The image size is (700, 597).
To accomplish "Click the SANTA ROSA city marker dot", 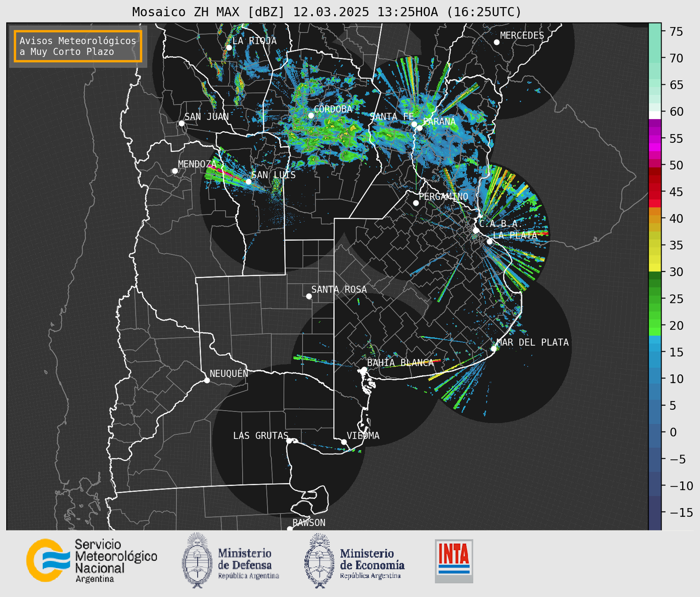I will click(x=309, y=296).
